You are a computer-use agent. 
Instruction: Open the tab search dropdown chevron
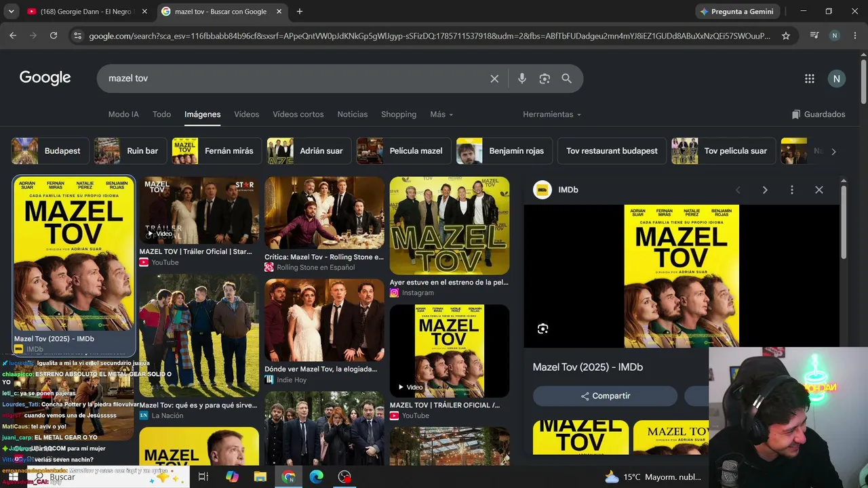tap(10, 12)
